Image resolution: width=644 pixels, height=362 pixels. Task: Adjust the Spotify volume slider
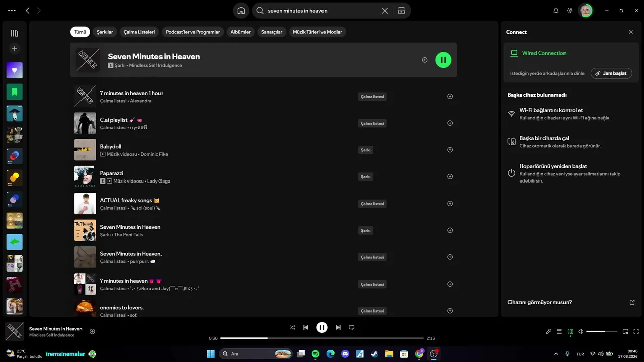coord(602,332)
